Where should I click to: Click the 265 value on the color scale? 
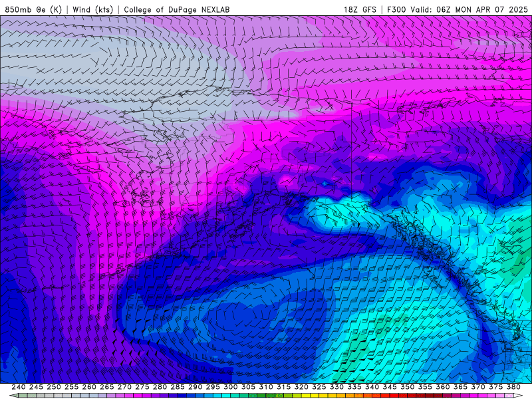pos(106,387)
